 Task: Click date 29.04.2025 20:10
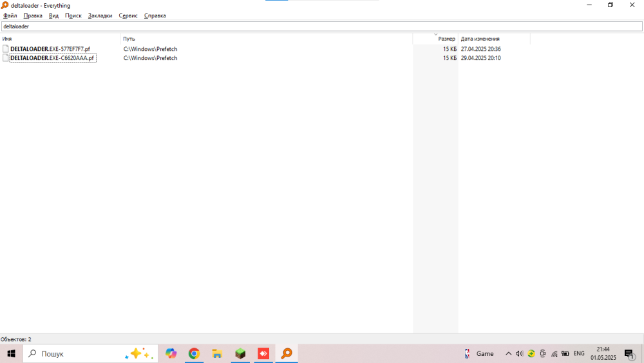480,58
